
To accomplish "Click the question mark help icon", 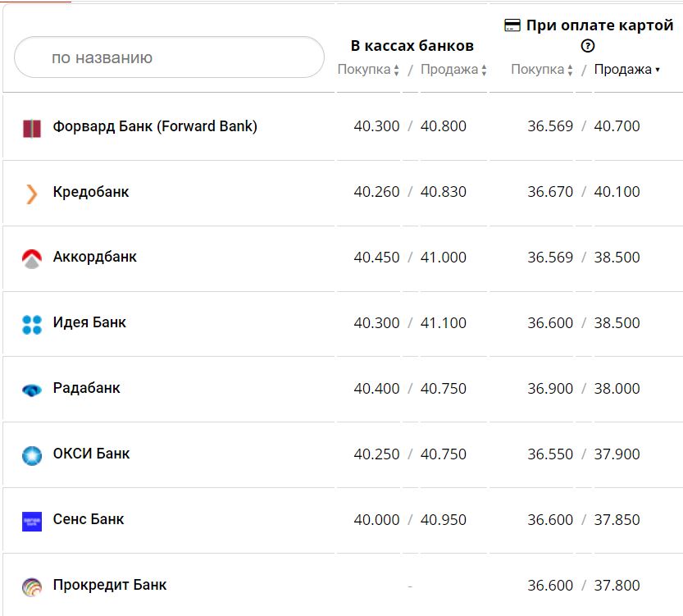I will [587, 46].
